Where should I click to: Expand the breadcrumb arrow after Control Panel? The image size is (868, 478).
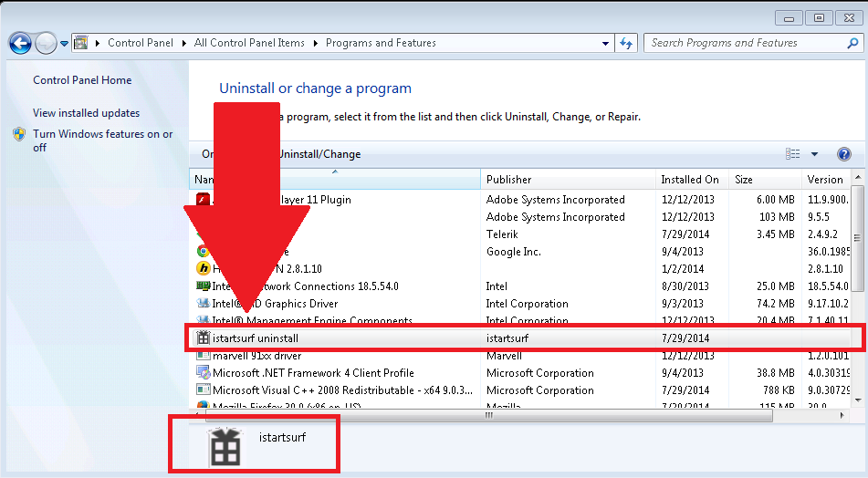(183, 43)
